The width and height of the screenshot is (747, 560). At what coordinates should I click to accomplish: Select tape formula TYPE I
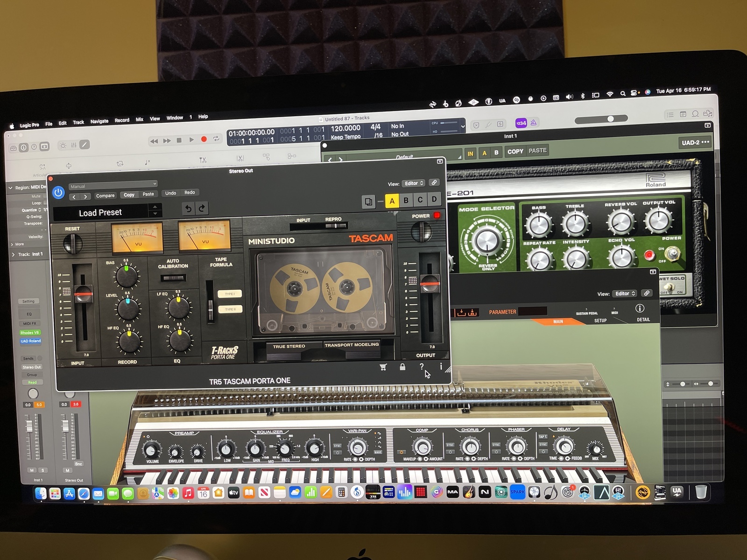pos(230,294)
